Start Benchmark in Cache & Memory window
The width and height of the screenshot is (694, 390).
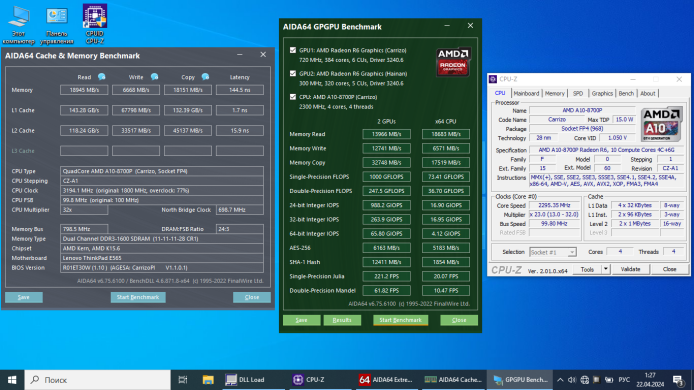[138, 297]
